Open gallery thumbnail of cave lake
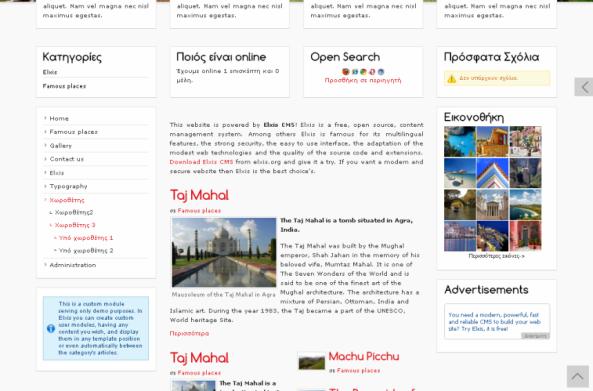 point(460,205)
